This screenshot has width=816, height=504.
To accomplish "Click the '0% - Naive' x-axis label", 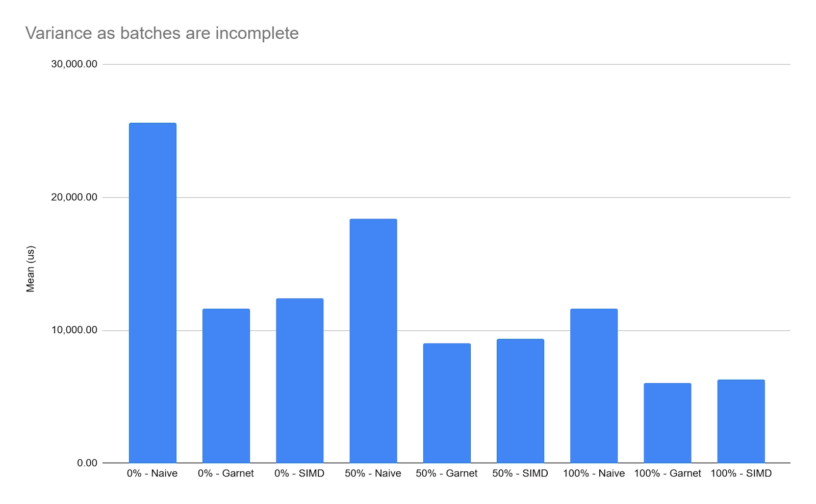I will pos(152,473).
